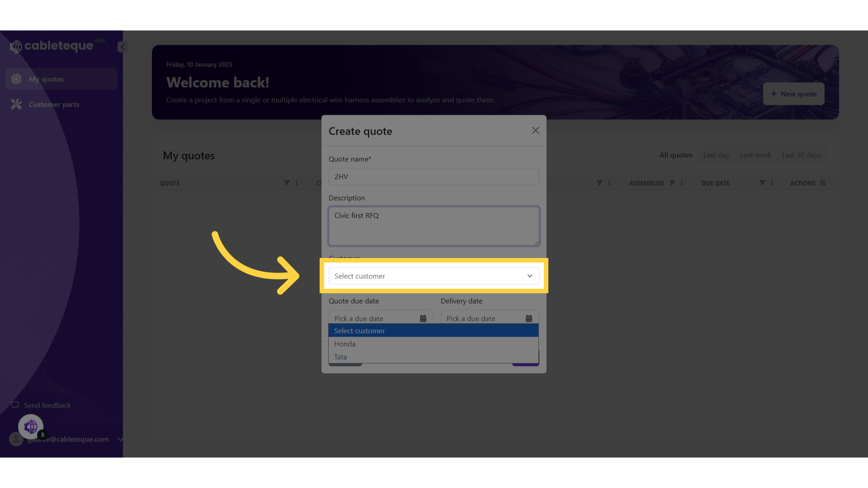Open the Delivery date calendar icon
Image resolution: width=868 pixels, height=488 pixels.
[x=529, y=318]
